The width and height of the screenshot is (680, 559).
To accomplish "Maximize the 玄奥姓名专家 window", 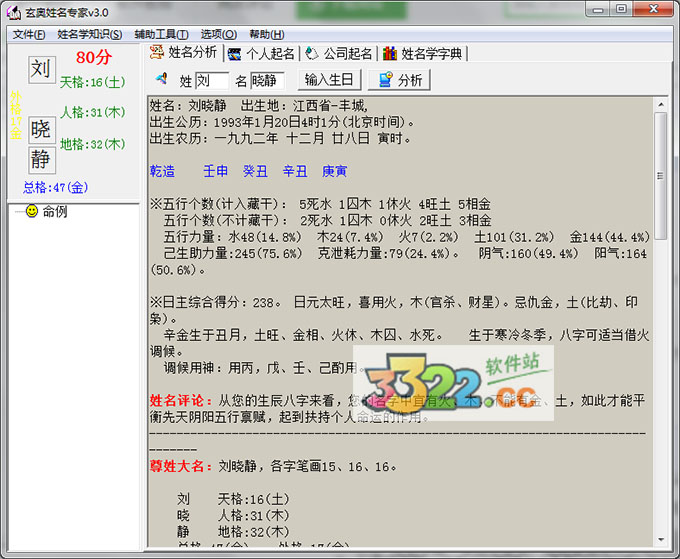I will pos(621,10).
